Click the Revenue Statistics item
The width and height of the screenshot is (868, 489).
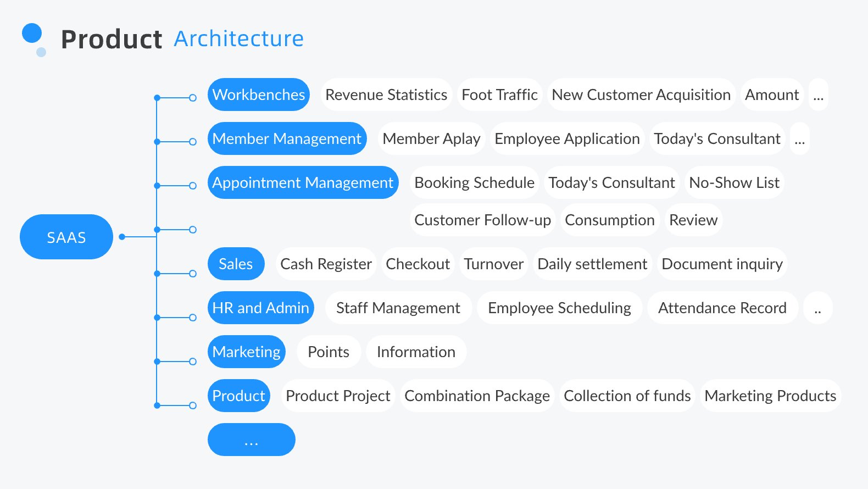[x=386, y=95]
